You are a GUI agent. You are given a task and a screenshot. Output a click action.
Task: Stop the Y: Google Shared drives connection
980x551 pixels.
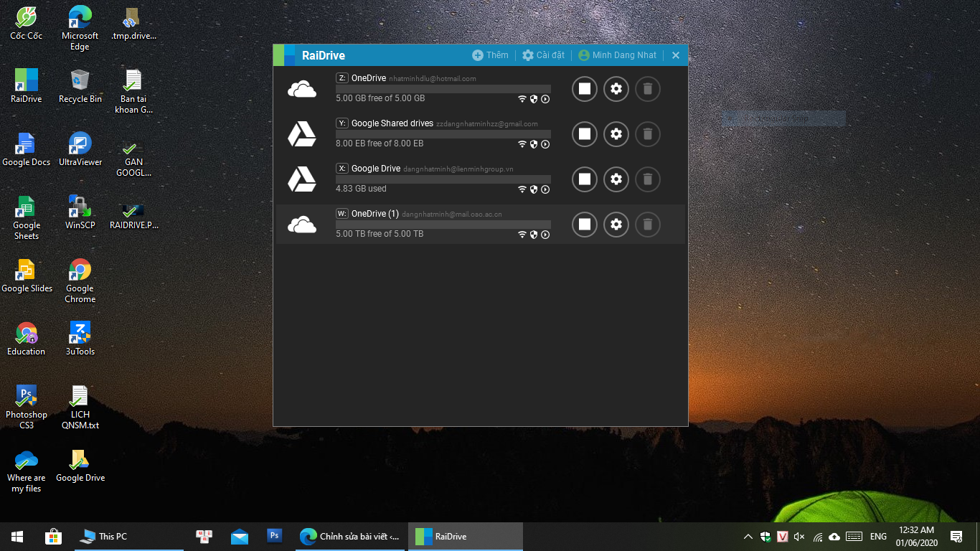(x=585, y=134)
